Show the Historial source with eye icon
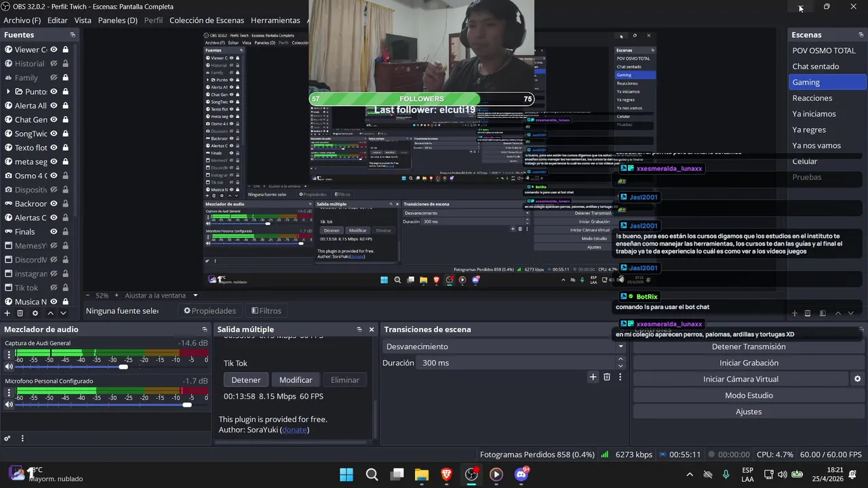 tap(54, 64)
